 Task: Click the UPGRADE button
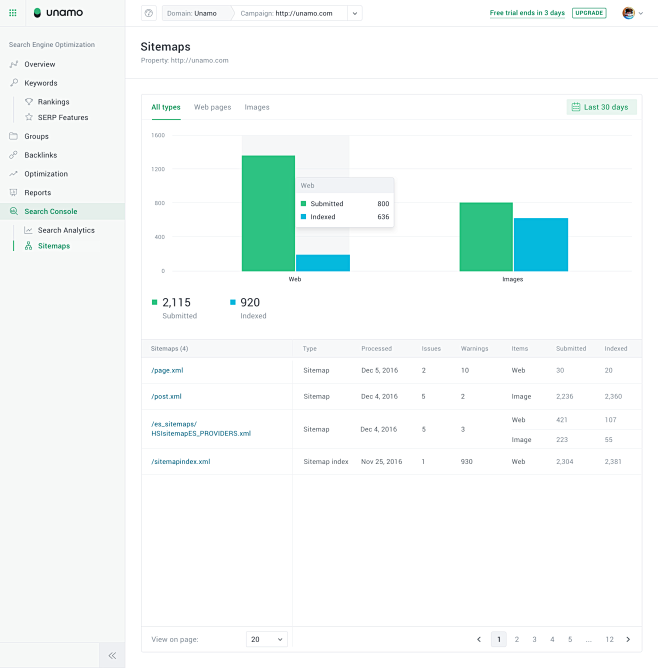click(x=589, y=13)
